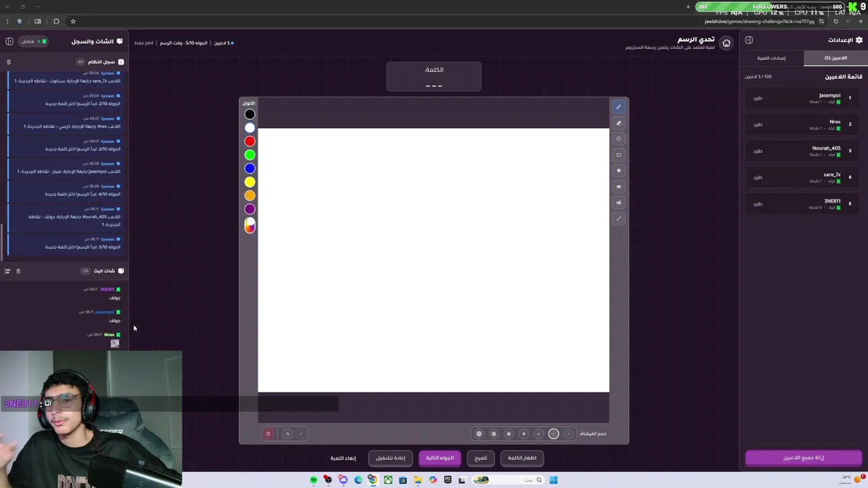Pick the black color swatch
868x488 pixels.
[x=250, y=115]
